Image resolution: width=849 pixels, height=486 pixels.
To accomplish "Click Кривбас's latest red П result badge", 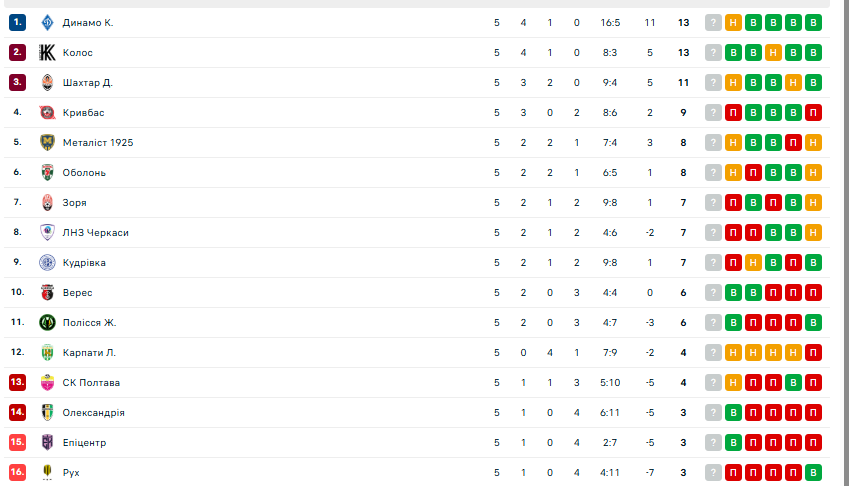I will [x=813, y=113].
